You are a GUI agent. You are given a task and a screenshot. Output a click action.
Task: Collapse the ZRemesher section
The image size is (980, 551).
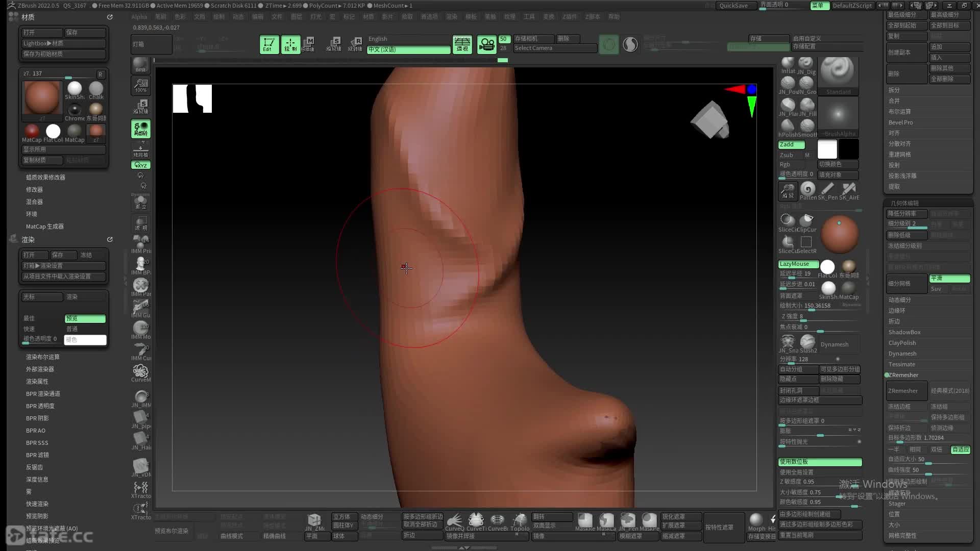(x=902, y=375)
